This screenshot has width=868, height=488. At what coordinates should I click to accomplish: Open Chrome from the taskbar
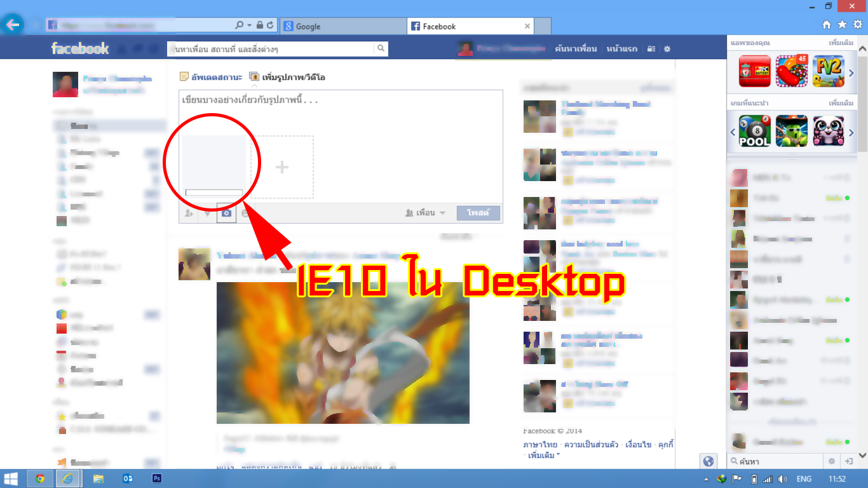coord(40,478)
